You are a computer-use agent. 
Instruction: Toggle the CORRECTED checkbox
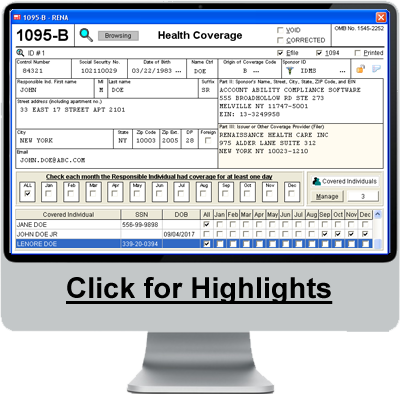280,40
